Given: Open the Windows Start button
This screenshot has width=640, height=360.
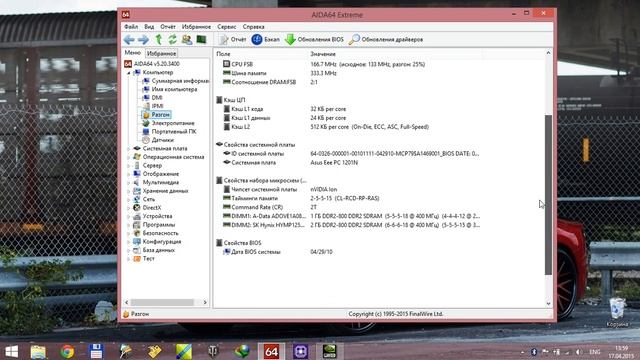Looking at the screenshot, I should [x=11, y=351].
